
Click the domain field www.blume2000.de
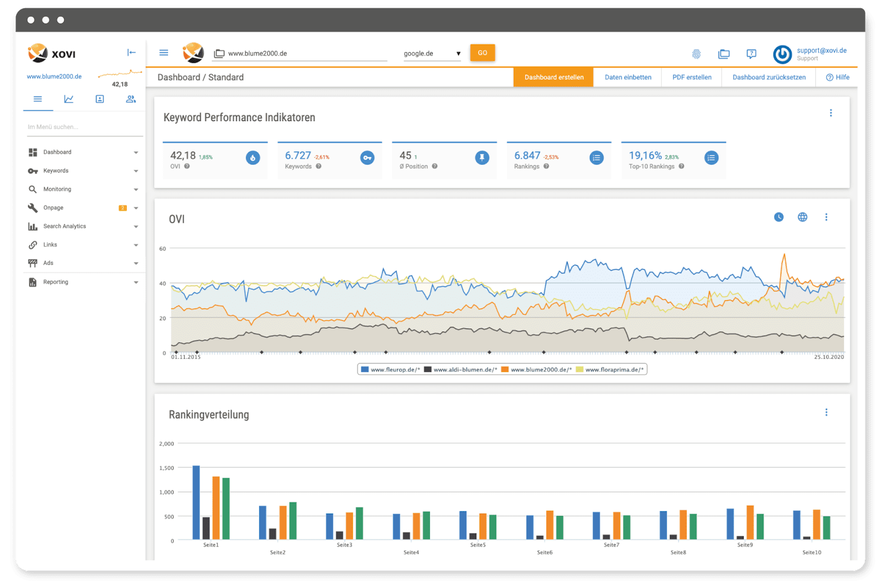tap(300, 53)
